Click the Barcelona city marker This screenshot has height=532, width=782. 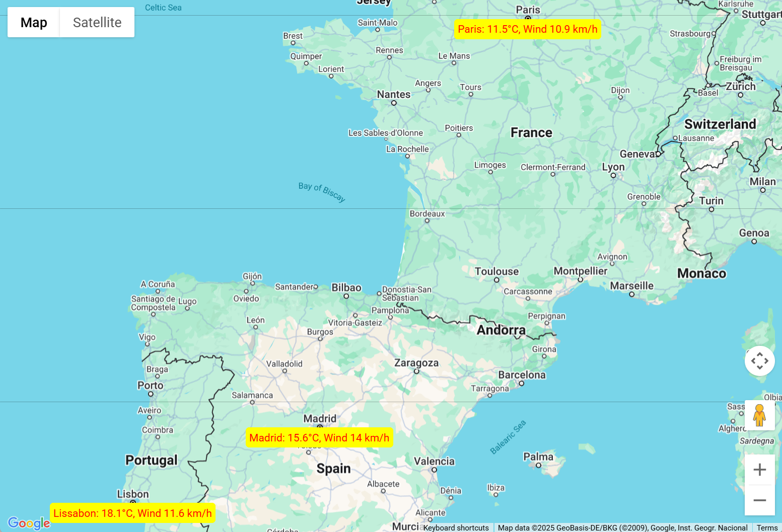[x=522, y=383]
